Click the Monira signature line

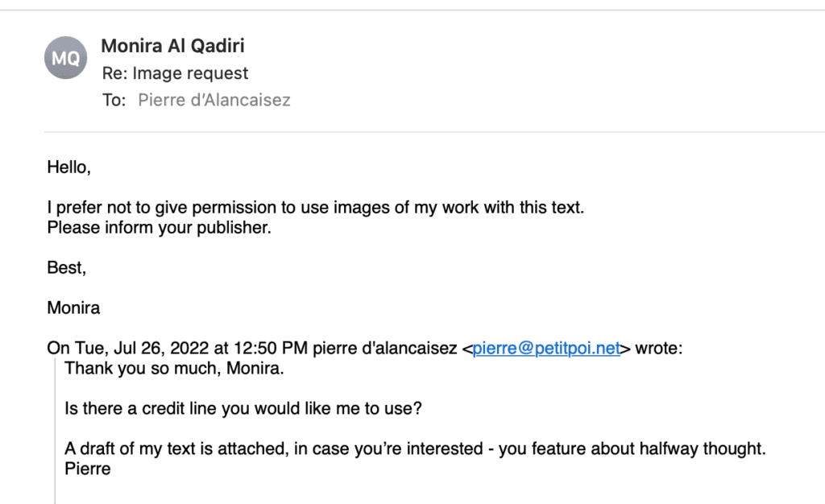point(73,308)
